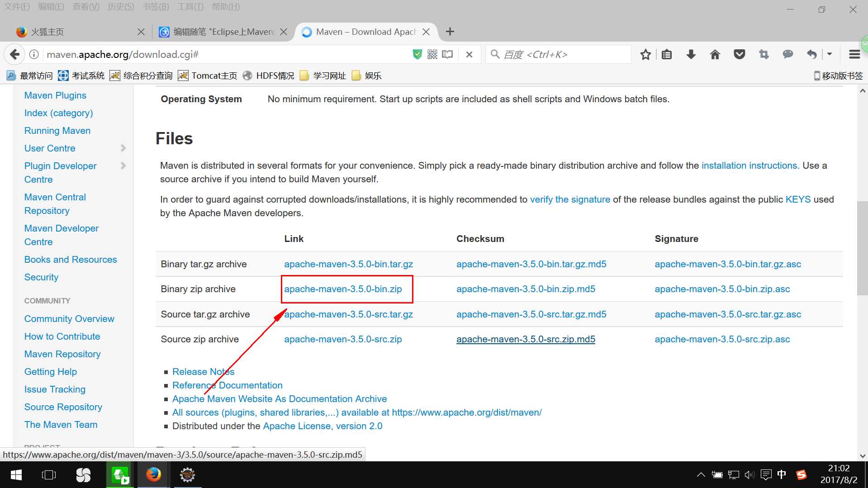868x488 pixels.
Task: Open 工具(T) menu
Action: click(190, 7)
